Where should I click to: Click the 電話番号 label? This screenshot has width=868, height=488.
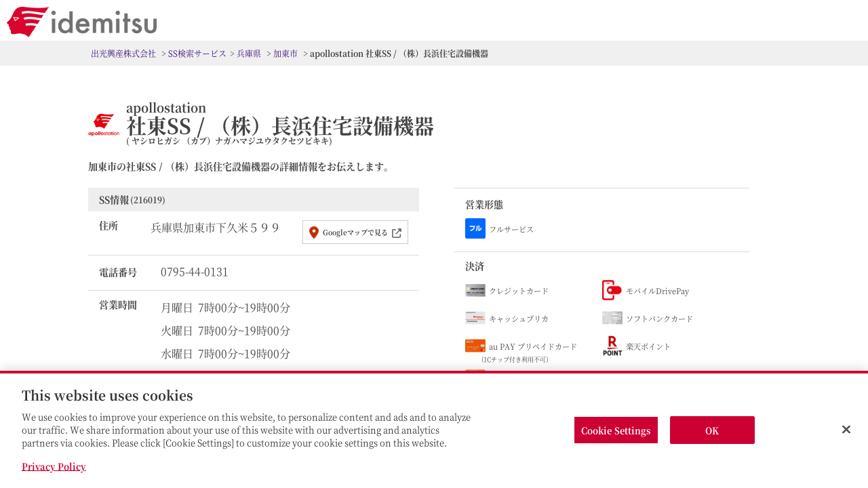pos(118,272)
